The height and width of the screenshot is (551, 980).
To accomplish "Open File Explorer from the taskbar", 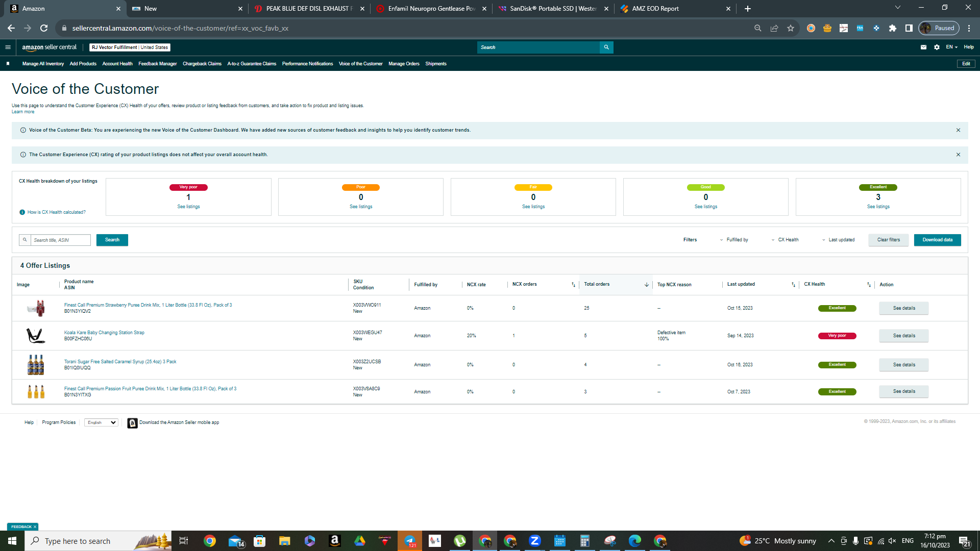I will coord(284,541).
